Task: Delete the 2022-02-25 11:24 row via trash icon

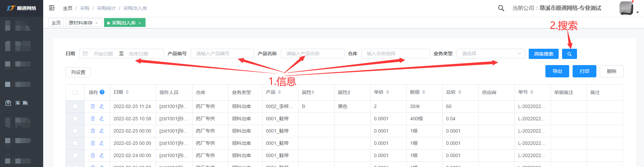Action: 93,106
